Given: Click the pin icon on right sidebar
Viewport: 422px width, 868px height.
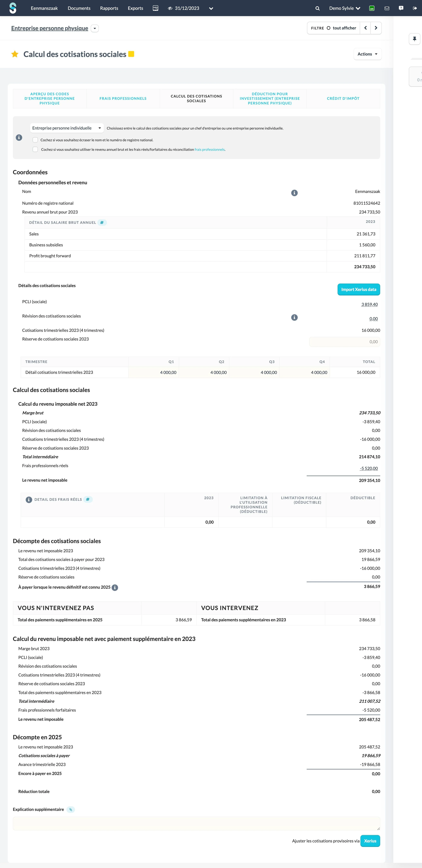Looking at the screenshot, I should [415, 39].
